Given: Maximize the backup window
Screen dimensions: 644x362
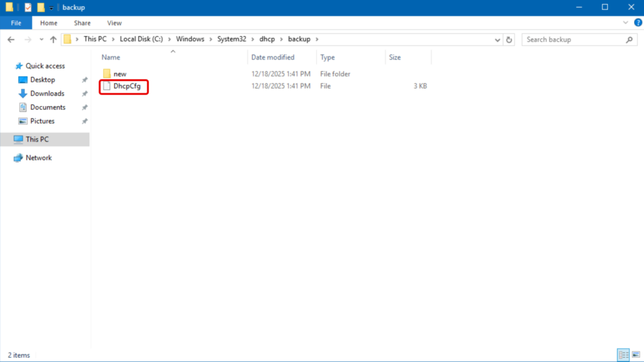Looking at the screenshot, I should [605, 8].
